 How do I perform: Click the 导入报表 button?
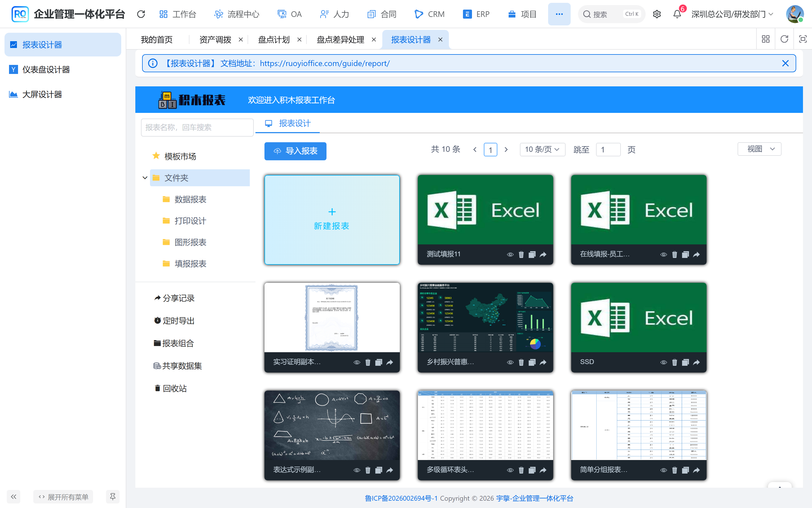click(295, 151)
